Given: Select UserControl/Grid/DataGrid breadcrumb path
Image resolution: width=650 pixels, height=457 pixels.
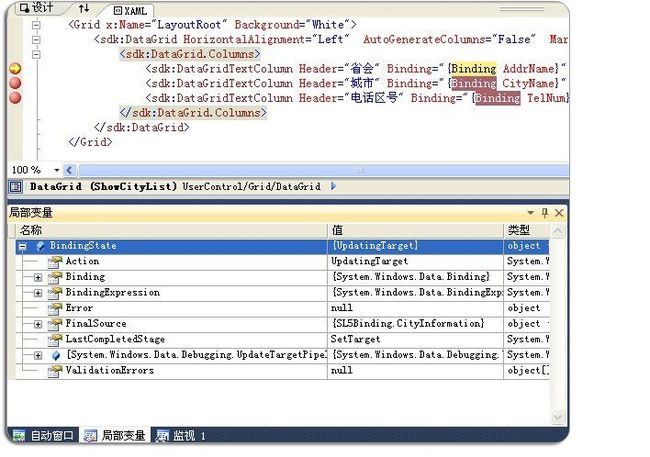Looking at the screenshot, I should click(251, 187).
